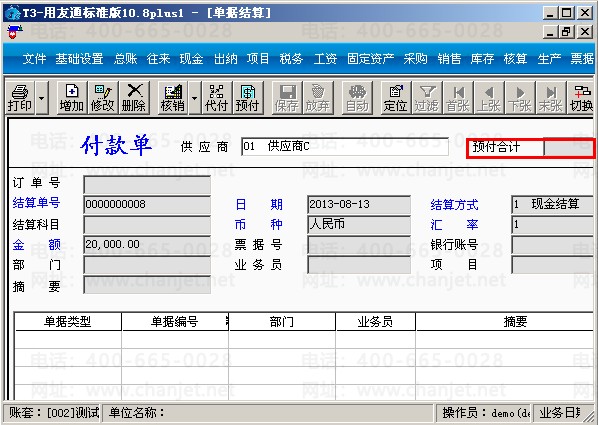Open the 销售 menu
Screen dimensions: 598x425
(x=449, y=59)
